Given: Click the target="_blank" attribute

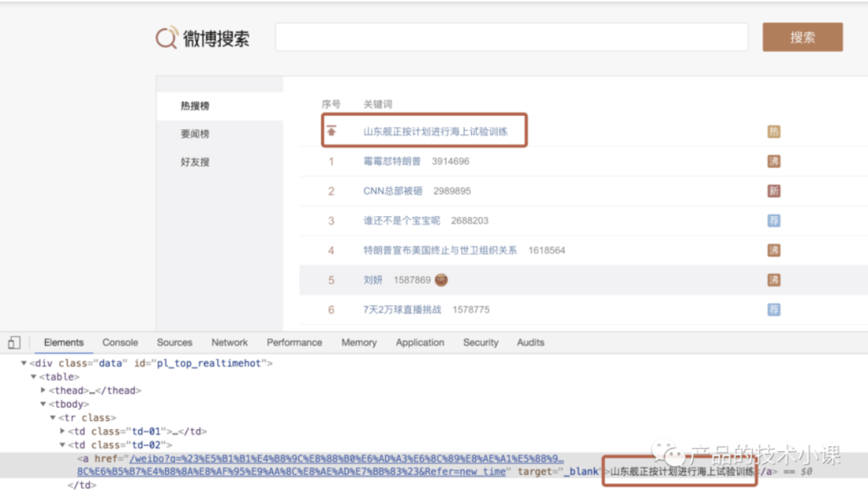Looking at the screenshot, I should pyautogui.click(x=559, y=472).
